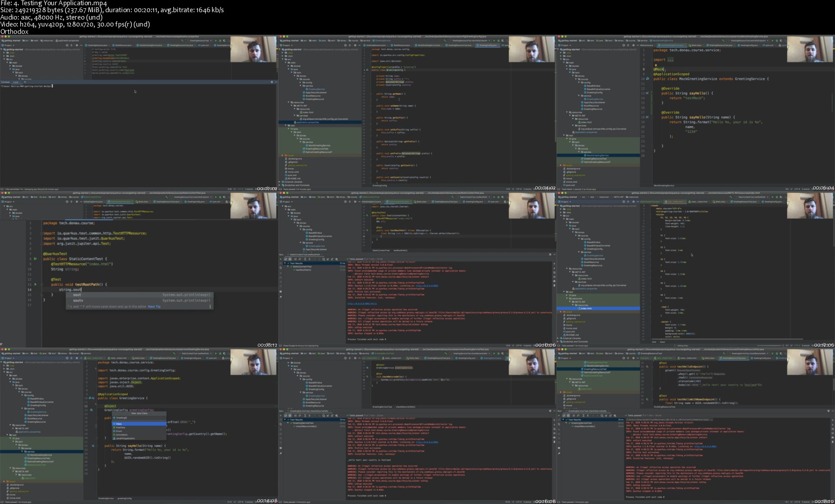Image resolution: width=835 pixels, height=504 pixels.
Task: Click the locate-file target icon in the 00:08:12 frame
Action: (x=67, y=202)
